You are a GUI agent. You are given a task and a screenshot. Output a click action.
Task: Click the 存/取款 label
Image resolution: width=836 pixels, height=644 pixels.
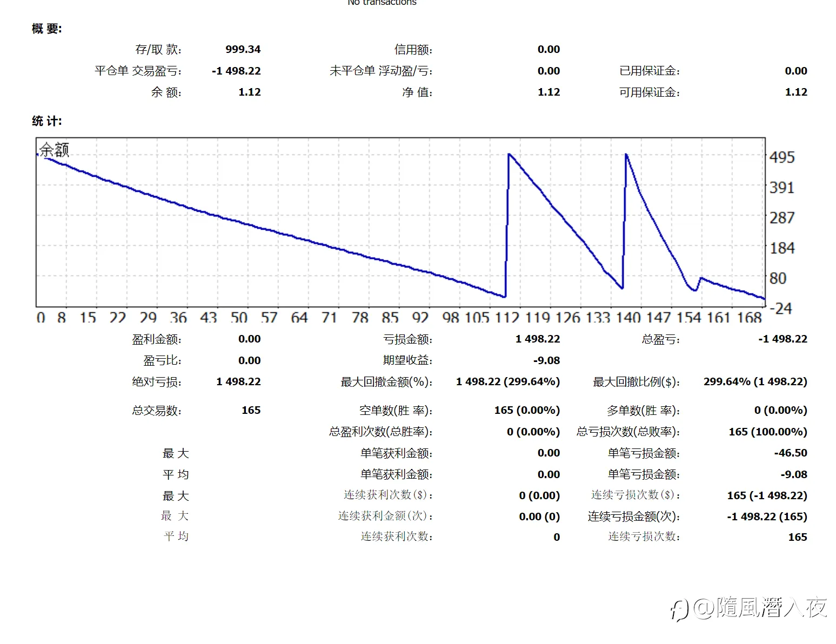[158, 49]
